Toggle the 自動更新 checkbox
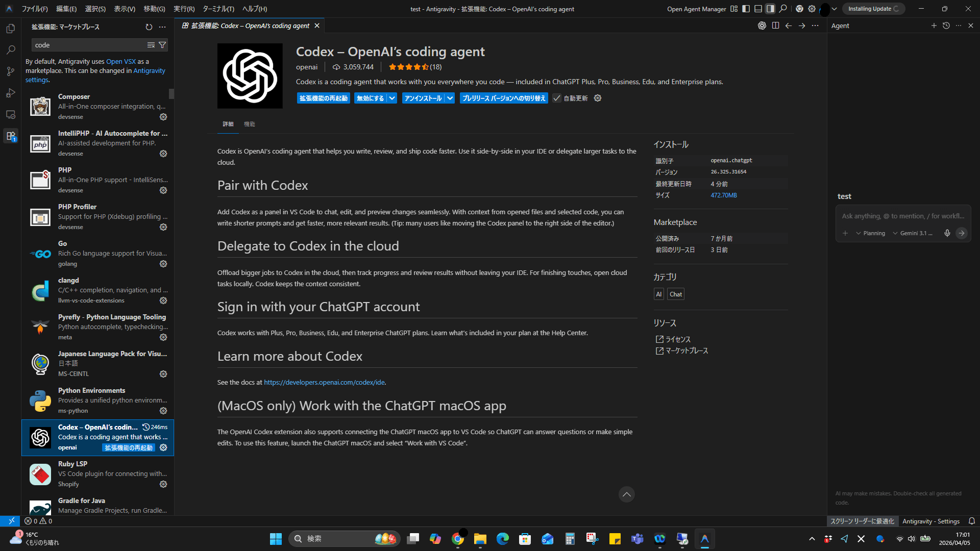 point(557,98)
